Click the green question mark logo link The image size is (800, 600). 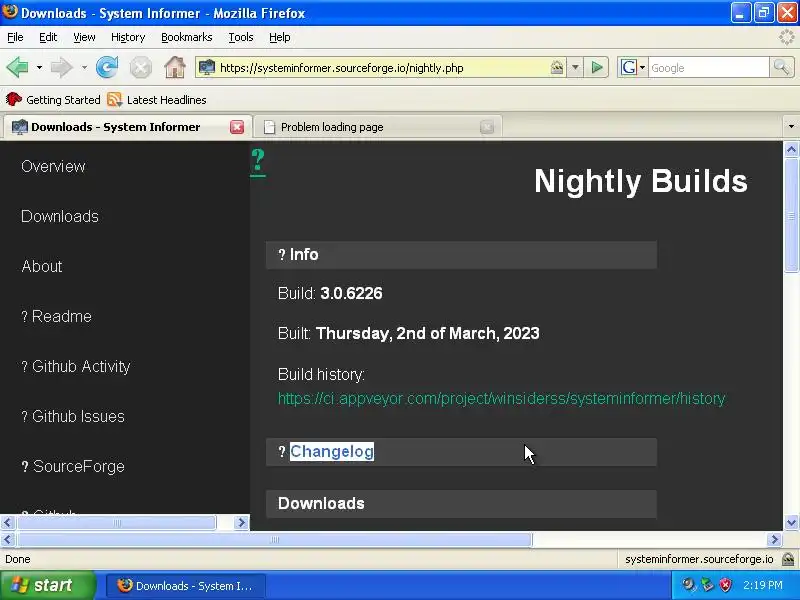pyautogui.click(x=258, y=161)
